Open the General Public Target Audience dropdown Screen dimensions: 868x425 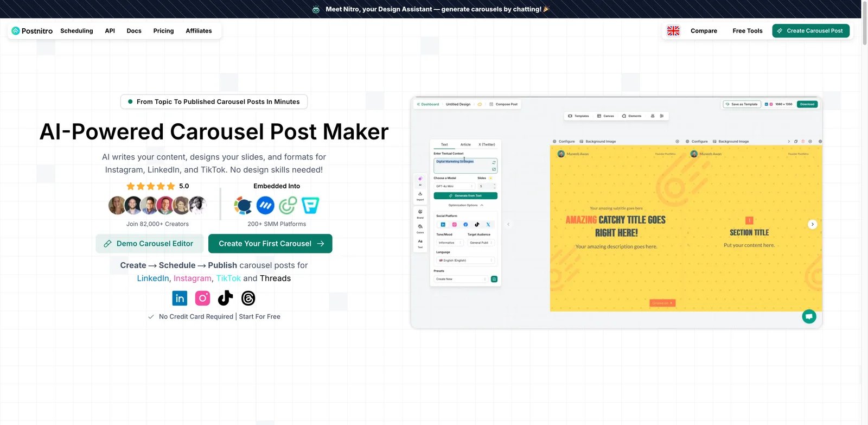coord(481,243)
